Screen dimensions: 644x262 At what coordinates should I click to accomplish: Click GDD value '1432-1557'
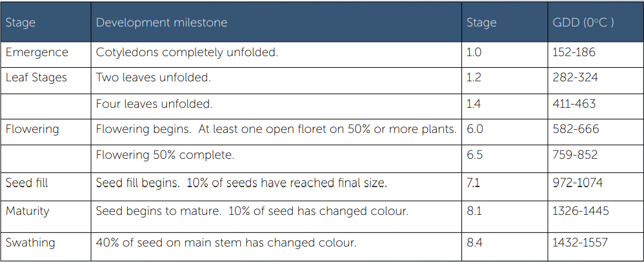[595, 247]
